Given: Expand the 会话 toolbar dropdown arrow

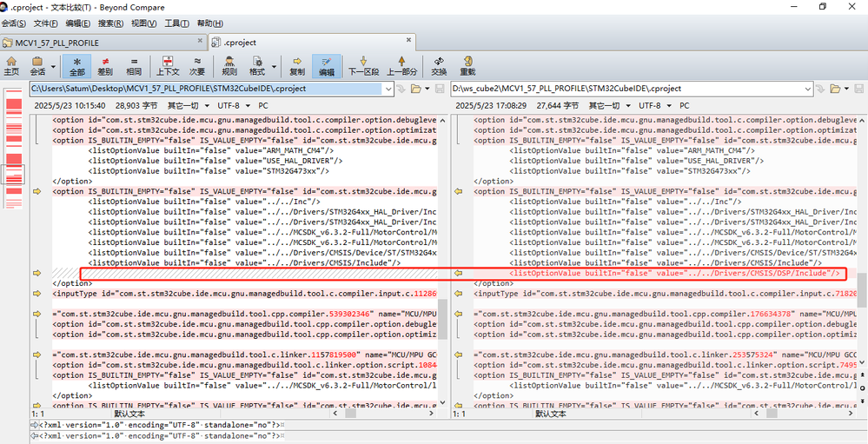Looking at the screenshot, I should click(x=53, y=66).
